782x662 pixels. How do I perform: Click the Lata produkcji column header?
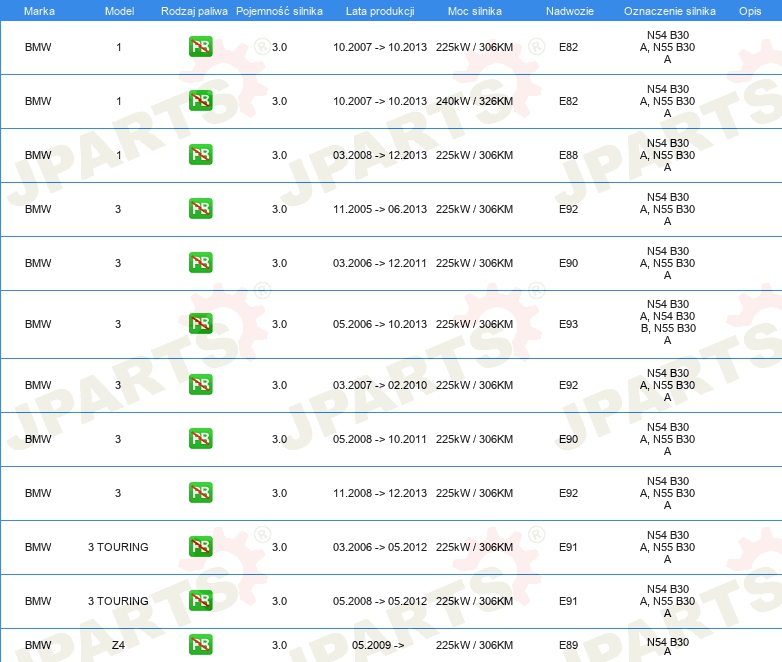click(380, 11)
